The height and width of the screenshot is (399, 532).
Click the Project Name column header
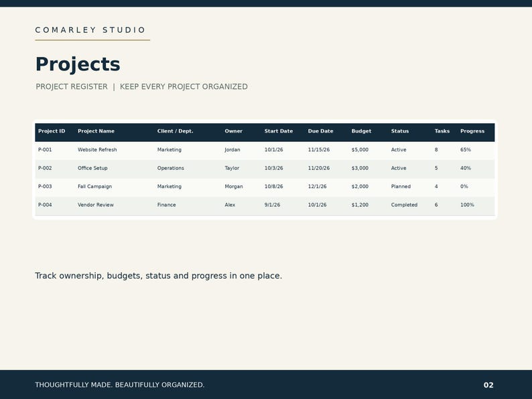(96, 131)
